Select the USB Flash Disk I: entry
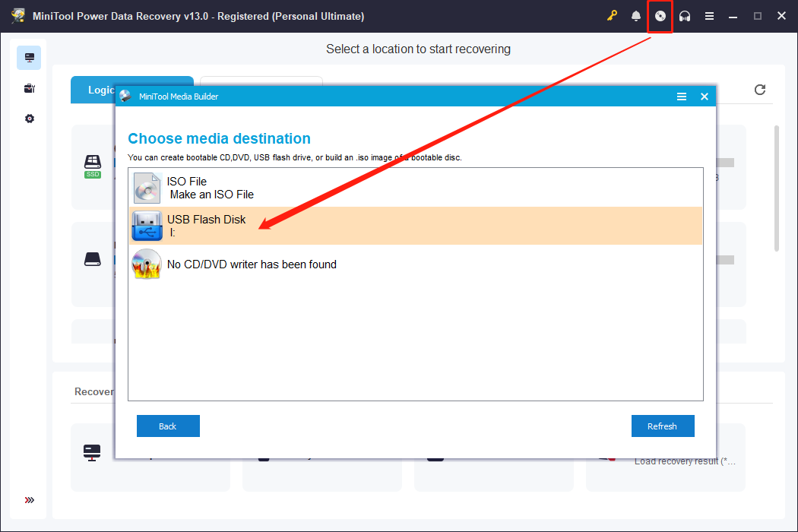 [x=415, y=226]
